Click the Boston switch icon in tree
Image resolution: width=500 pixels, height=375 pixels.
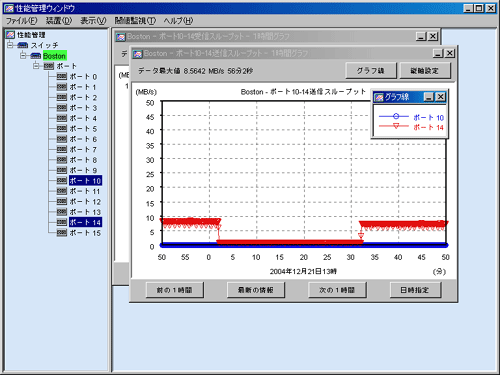tap(36, 55)
